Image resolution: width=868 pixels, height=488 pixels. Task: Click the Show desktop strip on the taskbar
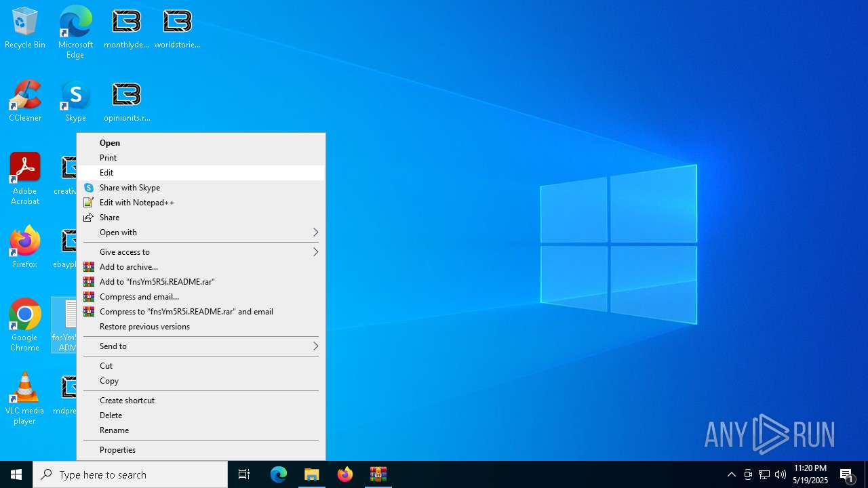(866, 474)
